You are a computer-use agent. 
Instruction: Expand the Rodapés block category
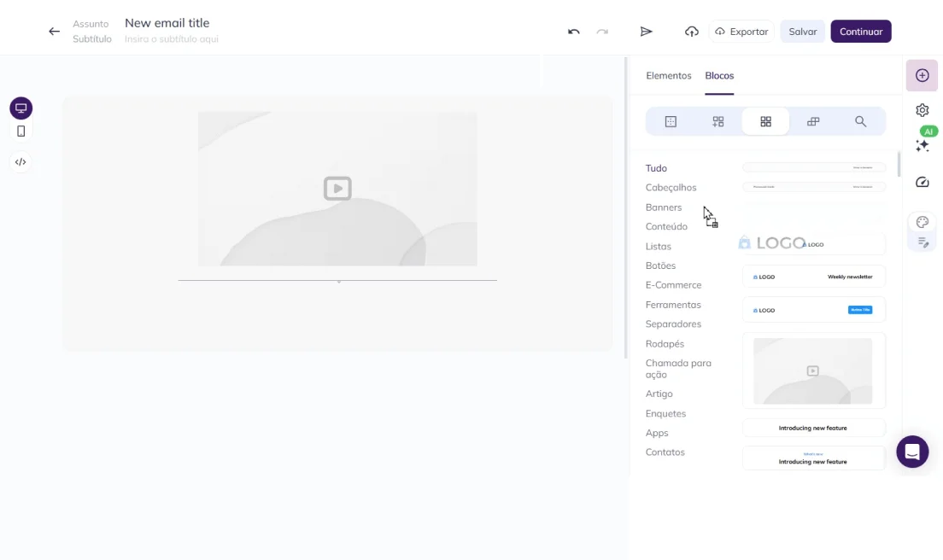coord(665,343)
